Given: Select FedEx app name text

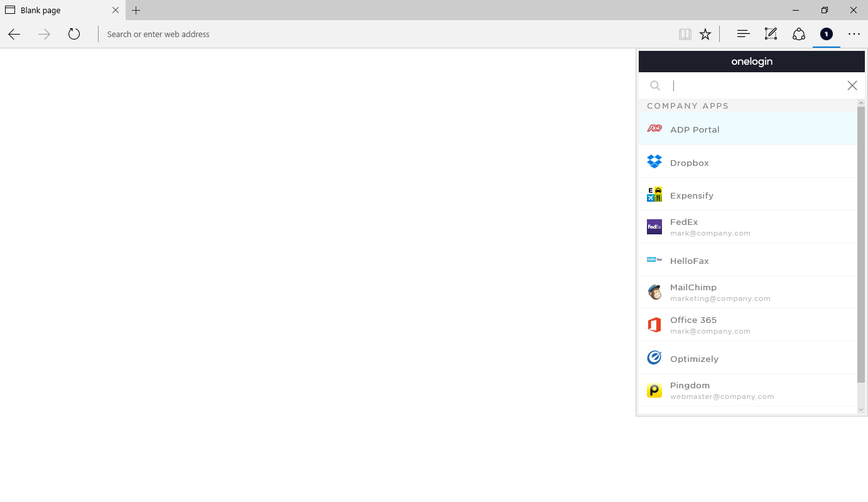Looking at the screenshot, I should (684, 222).
